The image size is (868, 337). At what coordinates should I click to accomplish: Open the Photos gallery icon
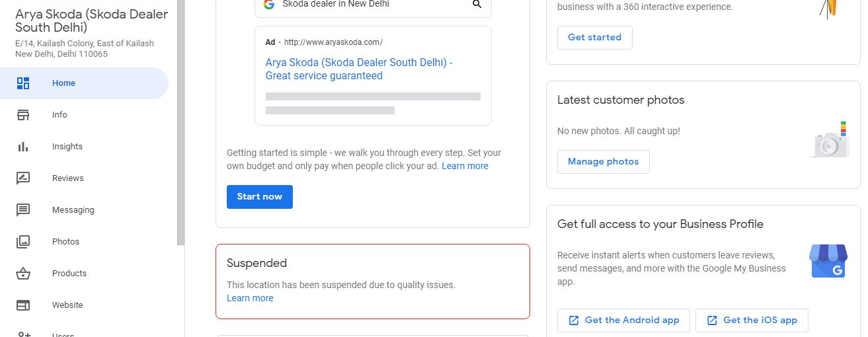[23, 242]
